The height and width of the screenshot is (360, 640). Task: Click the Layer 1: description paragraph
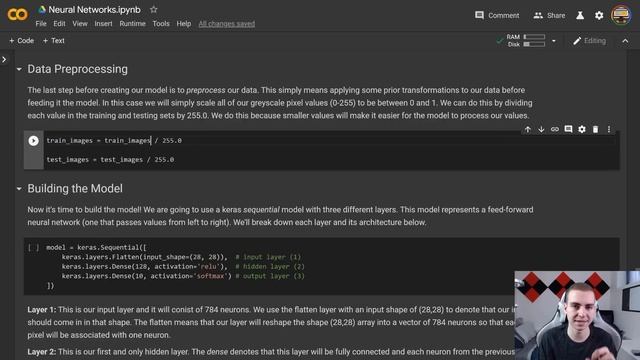[271, 322]
